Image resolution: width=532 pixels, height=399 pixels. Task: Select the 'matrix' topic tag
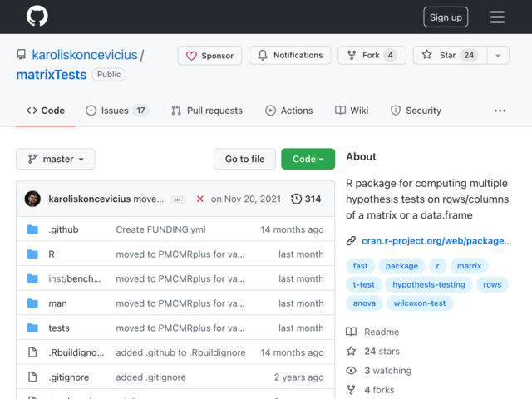tap(469, 266)
